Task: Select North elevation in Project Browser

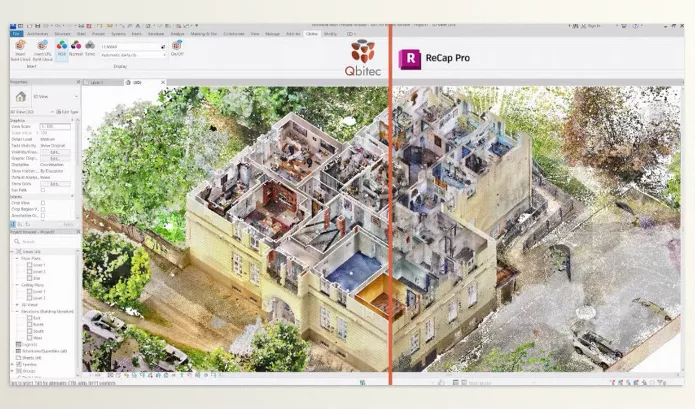Action: (x=35, y=324)
